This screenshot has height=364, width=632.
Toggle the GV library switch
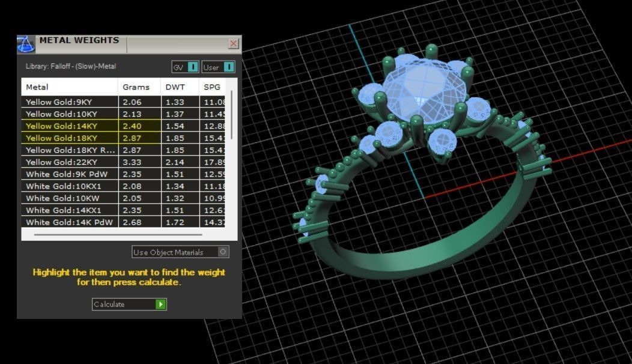[186, 67]
